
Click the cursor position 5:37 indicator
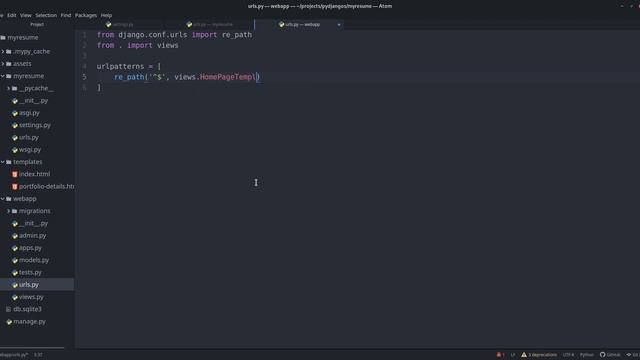pos(38,355)
